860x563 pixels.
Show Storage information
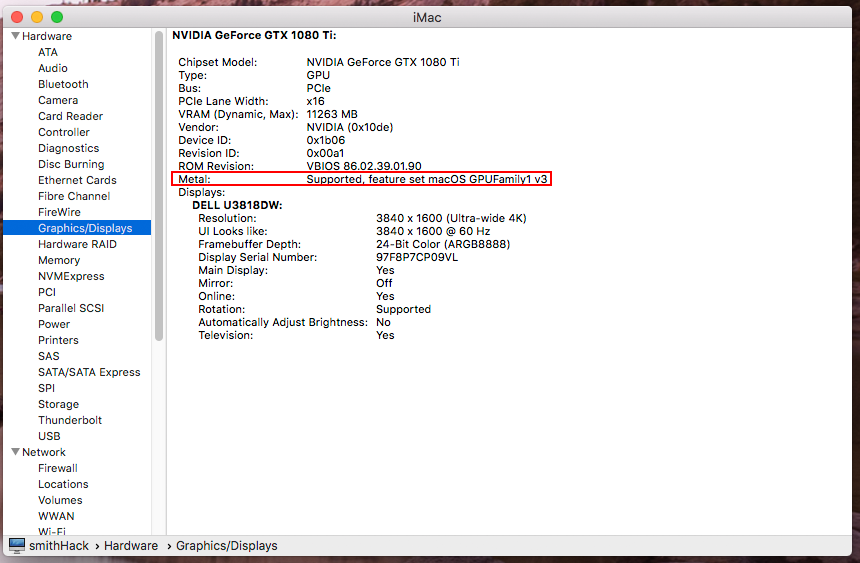point(59,404)
